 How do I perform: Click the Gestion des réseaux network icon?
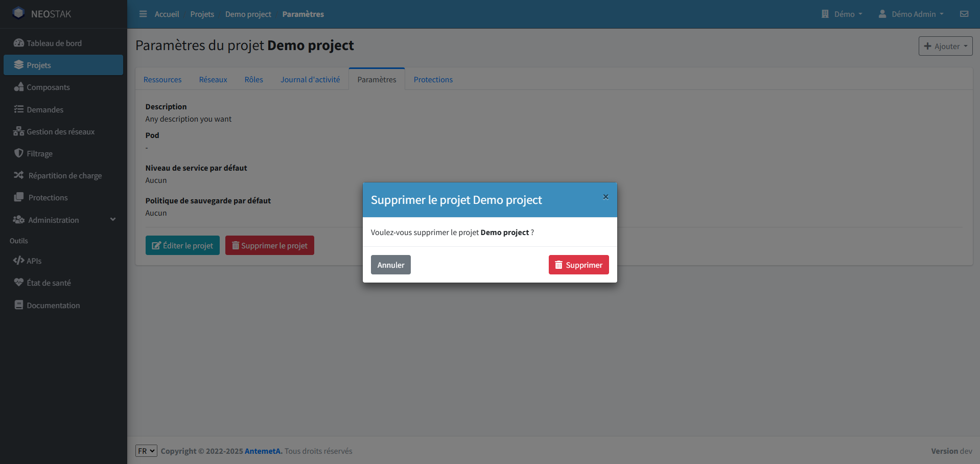pyautogui.click(x=18, y=131)
